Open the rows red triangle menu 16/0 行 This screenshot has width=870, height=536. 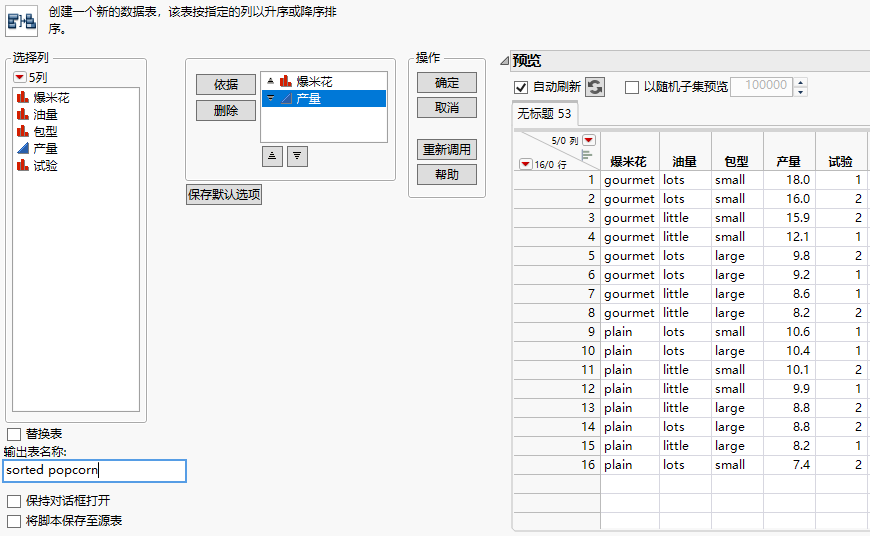coord(525,164)
